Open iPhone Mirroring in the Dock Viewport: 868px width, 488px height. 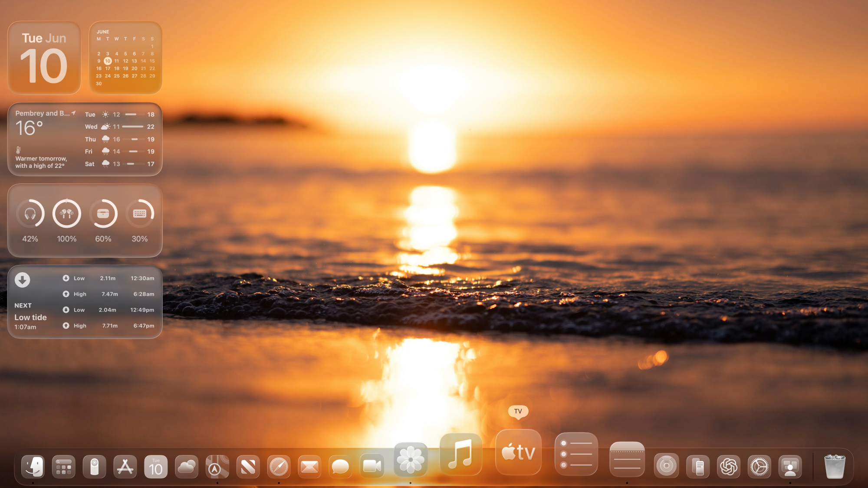(698, 467)
